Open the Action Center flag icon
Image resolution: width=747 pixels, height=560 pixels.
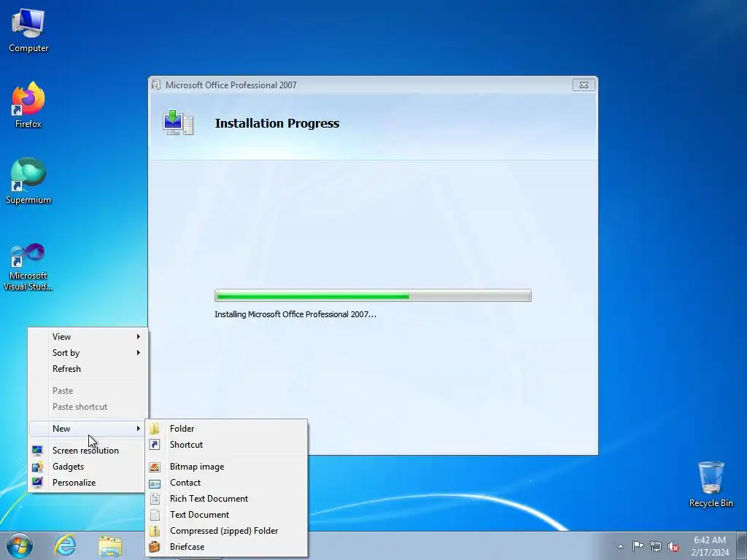[x=638, y=546]
